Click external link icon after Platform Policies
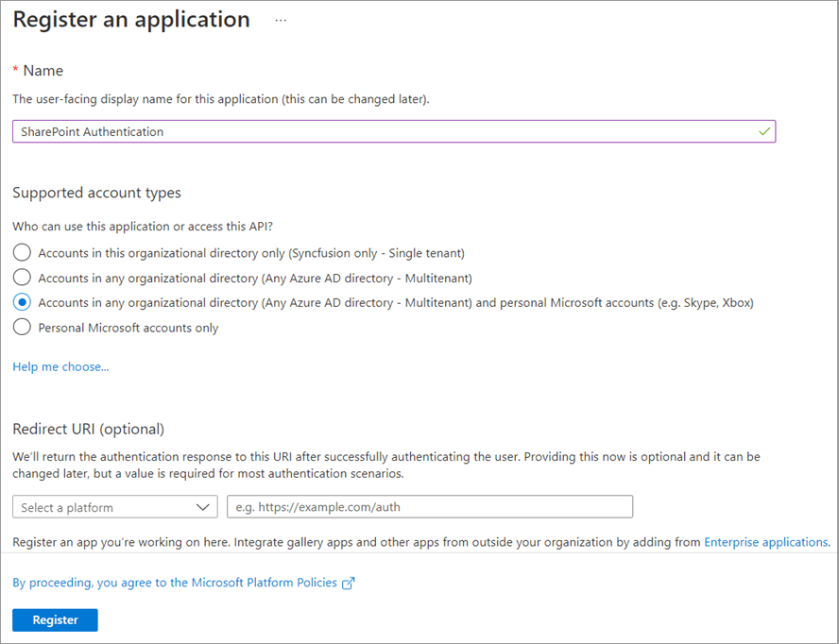The width and height of the screenshot is (839, 644). pos(349,584)
